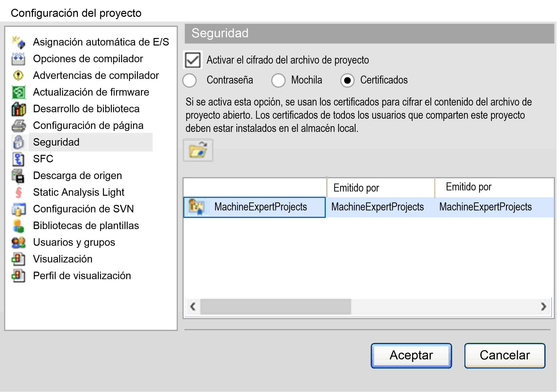Open Asignación automática de E/S settings
The image size is (557, 392).
[x=101, y=42]
